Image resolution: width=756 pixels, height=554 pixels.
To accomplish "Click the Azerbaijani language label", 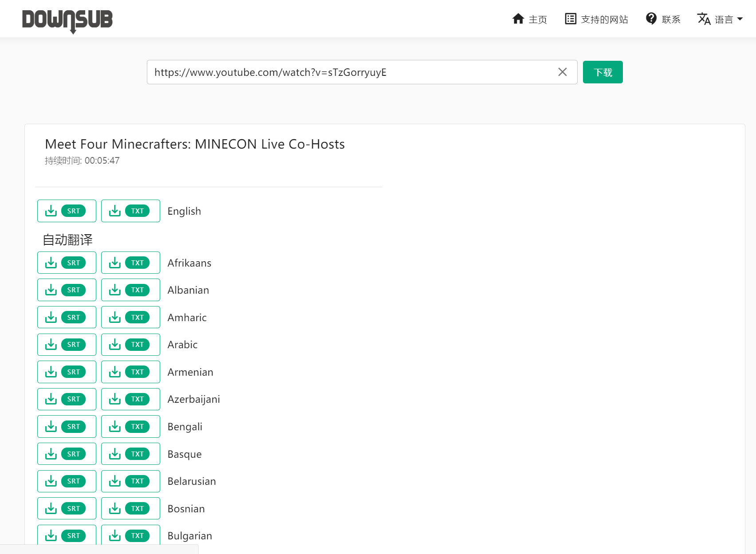I will tap(194, 400).
